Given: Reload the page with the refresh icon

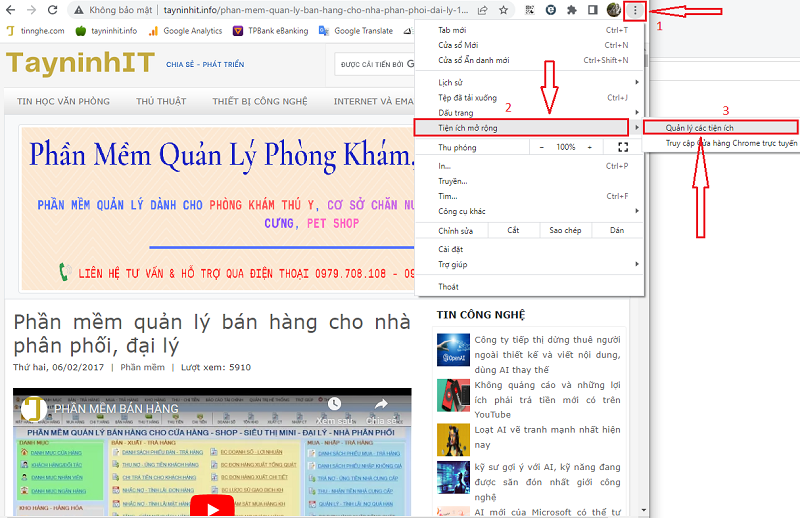Looking at the screenshot, I should click(53, 10).
